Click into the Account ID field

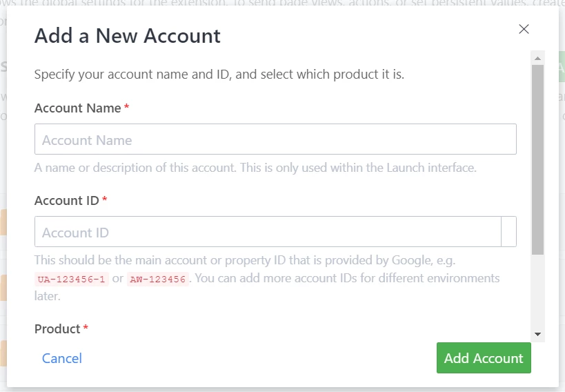[268, 232]
